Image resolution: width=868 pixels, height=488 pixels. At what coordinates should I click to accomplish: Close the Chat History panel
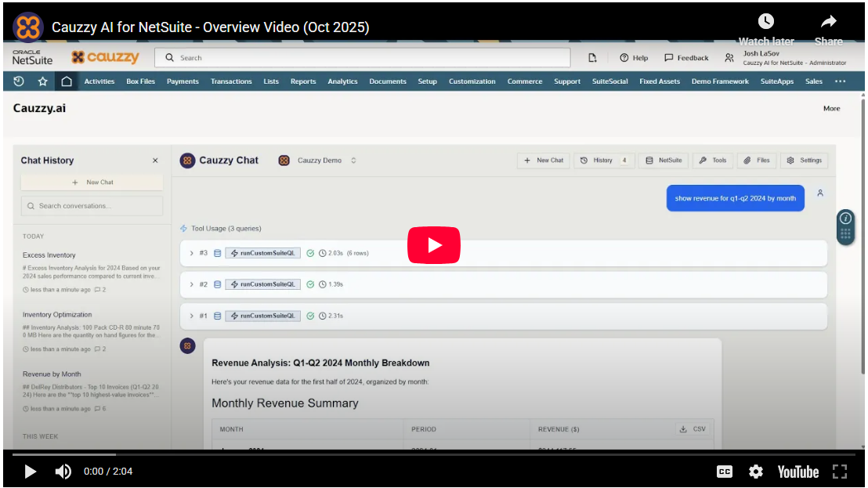point(155,161)
